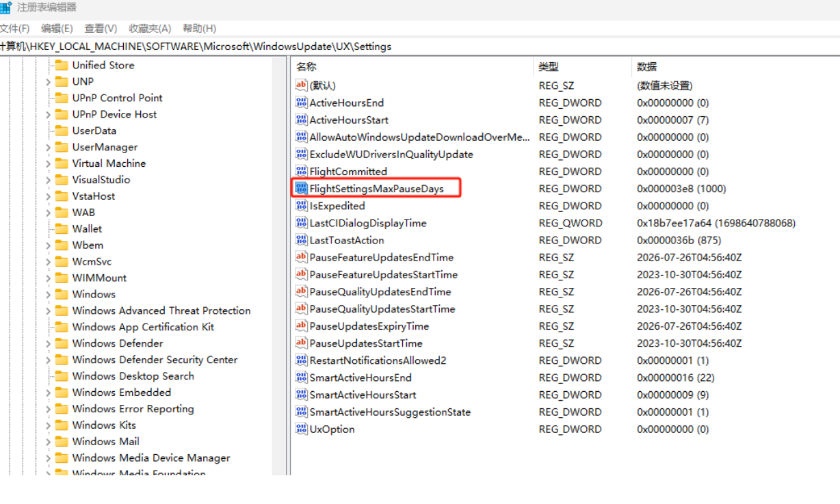Select the WAB key
Image resolution: width=840 pixels, height=504 pixels.
[x=83, y=213]
